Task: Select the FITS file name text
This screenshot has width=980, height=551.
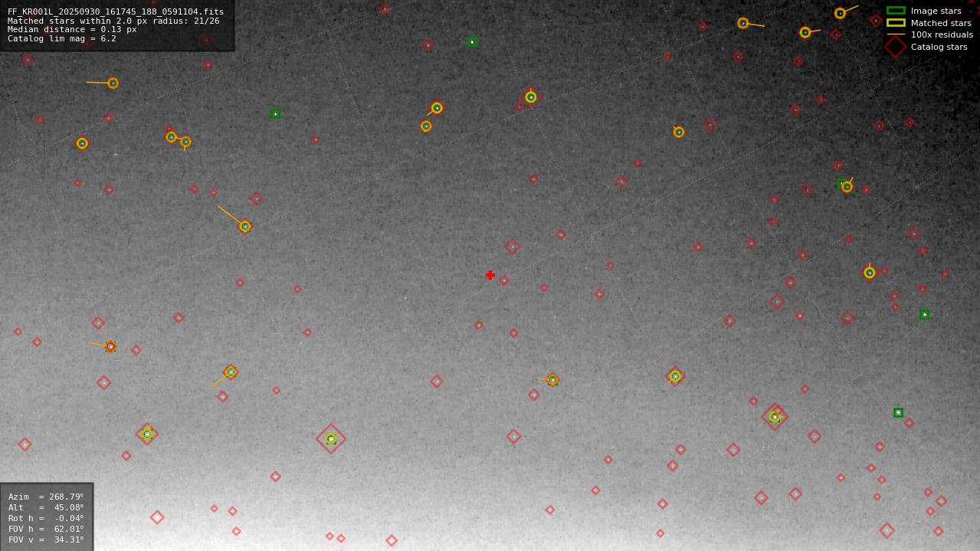Action: click(x=116, y=12)
